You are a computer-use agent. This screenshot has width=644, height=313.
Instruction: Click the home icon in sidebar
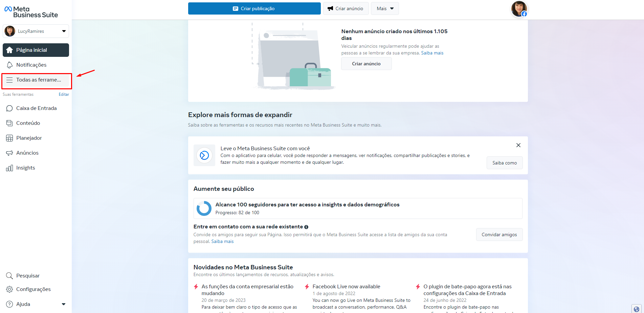[9, 50]
